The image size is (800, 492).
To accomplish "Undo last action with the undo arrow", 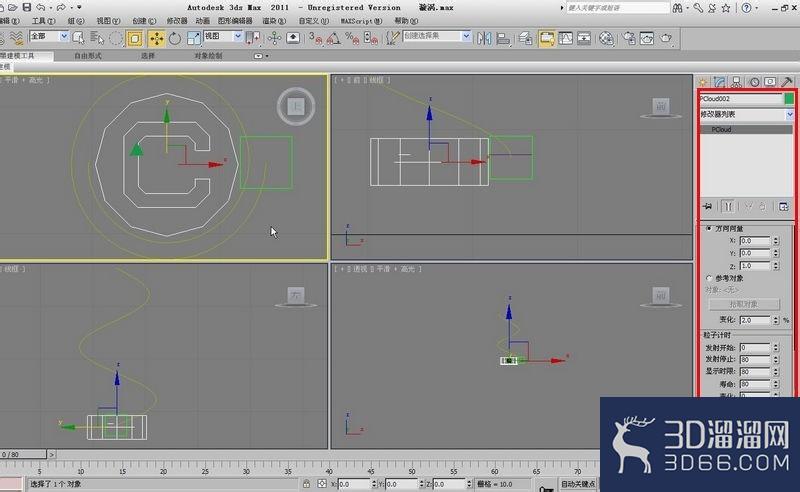I will 41,7.
